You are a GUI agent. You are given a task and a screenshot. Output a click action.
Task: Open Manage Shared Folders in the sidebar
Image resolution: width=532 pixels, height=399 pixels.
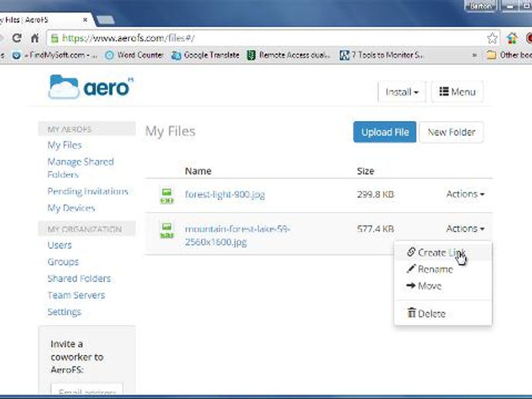click(x=81, y=168)
